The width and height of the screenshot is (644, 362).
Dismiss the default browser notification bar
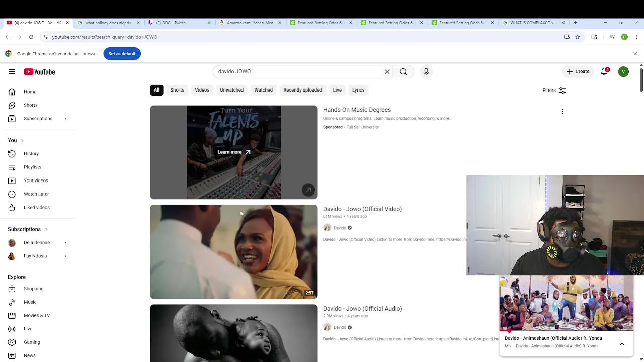635,54
